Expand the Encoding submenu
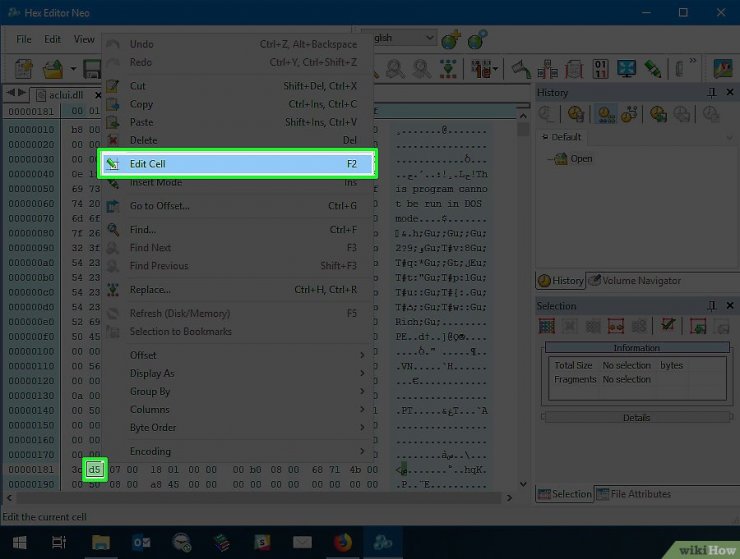 coord(237,451)
